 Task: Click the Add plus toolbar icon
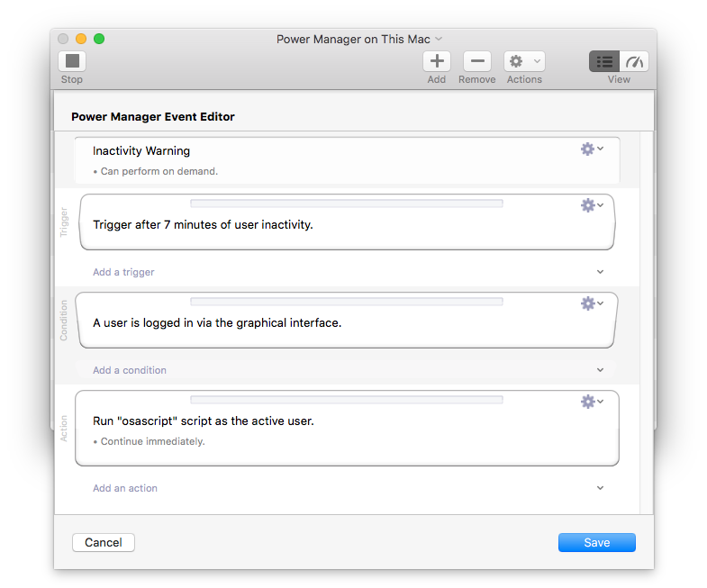click(x=437, y=61)
